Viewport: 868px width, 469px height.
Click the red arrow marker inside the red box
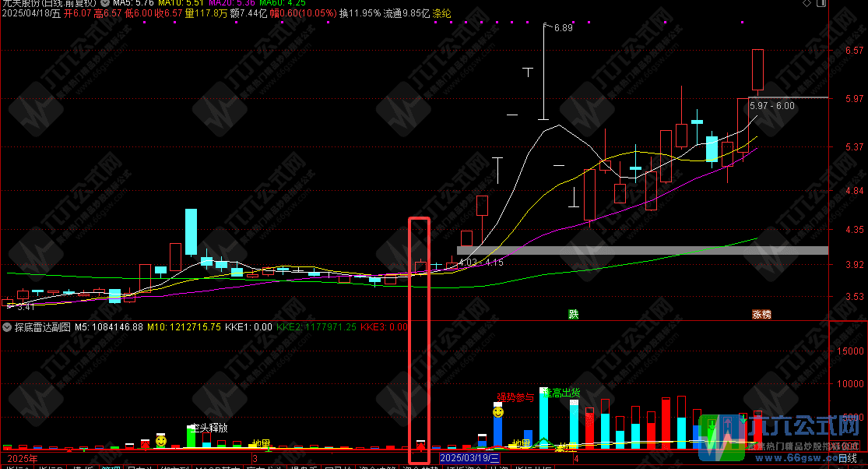420,448
